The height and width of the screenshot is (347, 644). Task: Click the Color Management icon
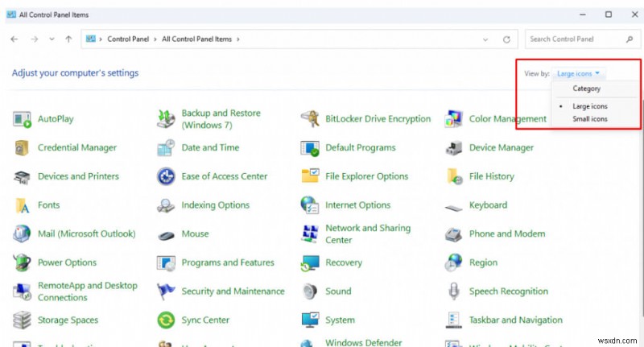pyautogui.click(x=454, y=119)
